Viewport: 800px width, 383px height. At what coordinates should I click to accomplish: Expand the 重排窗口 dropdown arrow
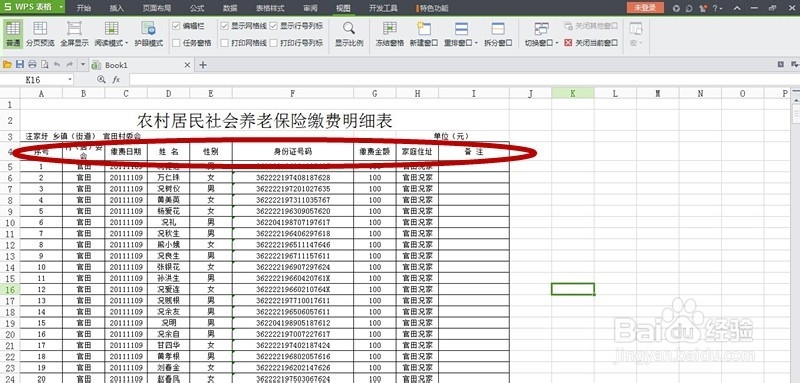tap(477, 43)
